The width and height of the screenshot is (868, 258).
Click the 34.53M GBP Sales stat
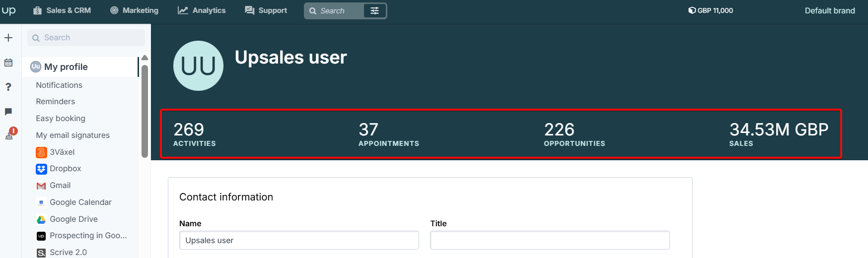pos(779,134)
